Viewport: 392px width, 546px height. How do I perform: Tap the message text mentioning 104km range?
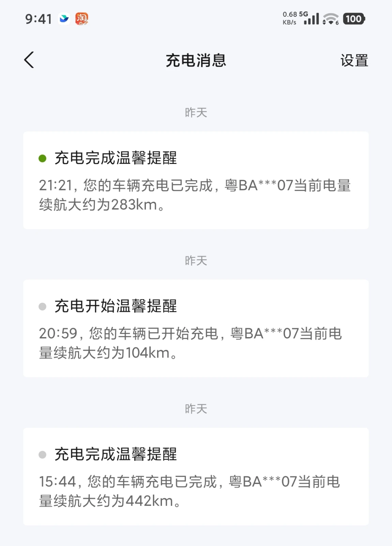coord(190,343)
